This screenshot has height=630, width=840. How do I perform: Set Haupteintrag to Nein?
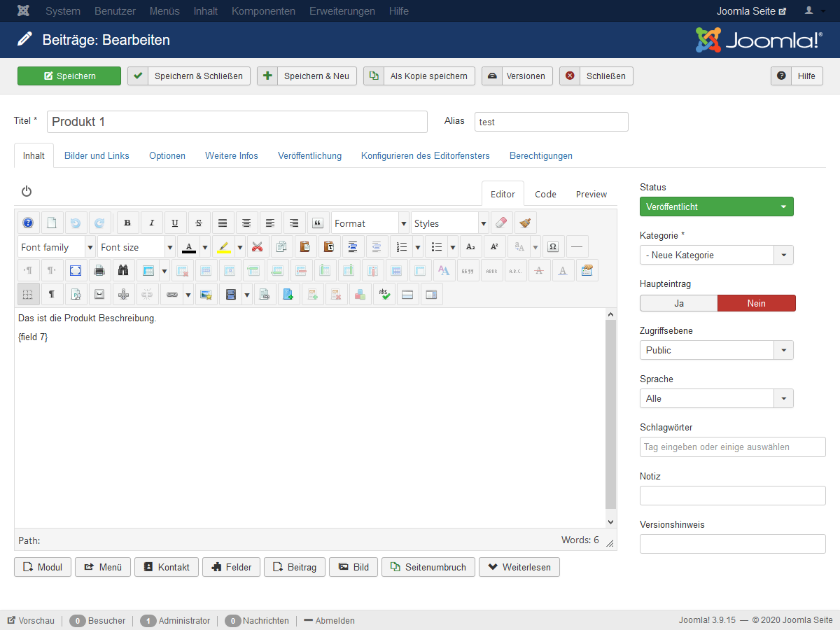(x=757, y=303)
